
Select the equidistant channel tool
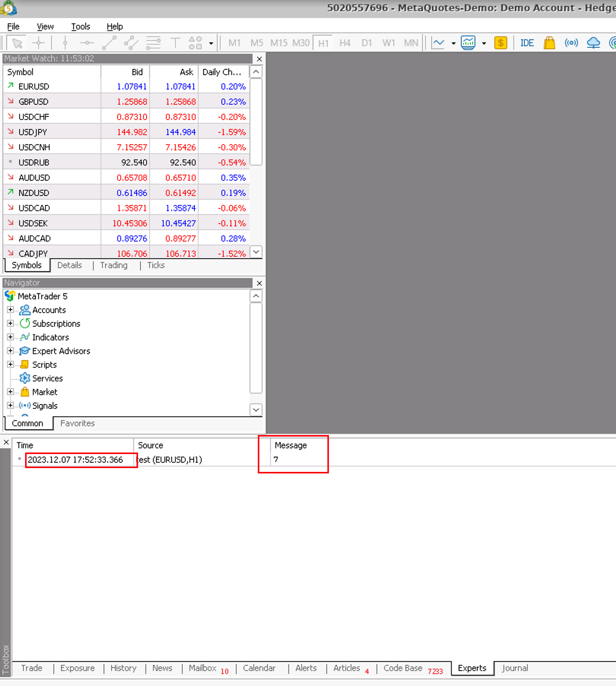(131, 43)
